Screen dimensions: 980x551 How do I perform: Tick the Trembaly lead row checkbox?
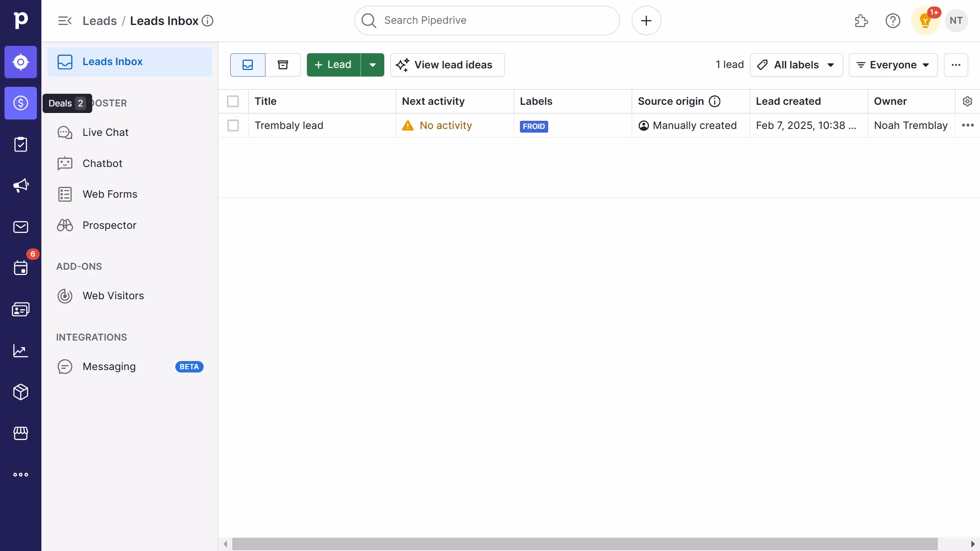(233, 125)
